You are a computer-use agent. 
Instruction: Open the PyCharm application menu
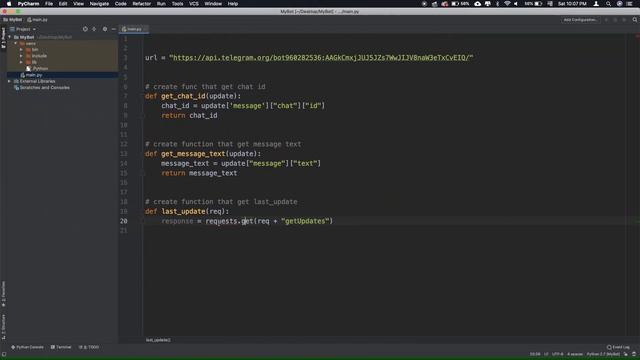coord(28,4)
